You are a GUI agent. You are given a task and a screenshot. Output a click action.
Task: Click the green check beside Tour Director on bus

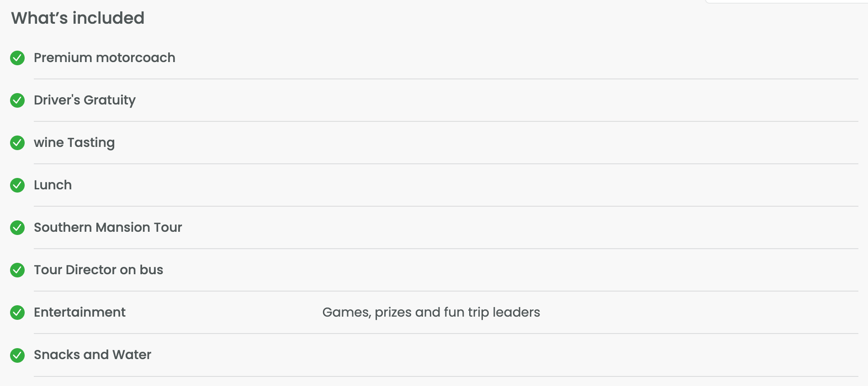17,270
